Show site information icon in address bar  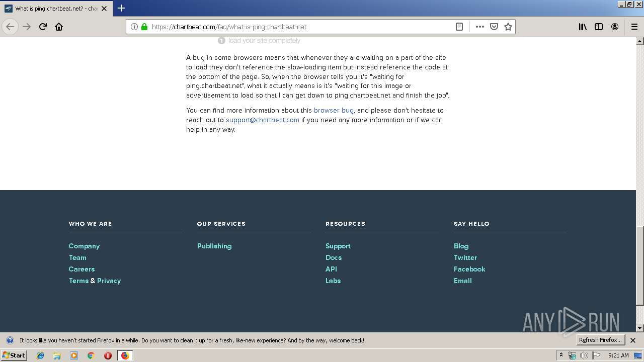134,27
